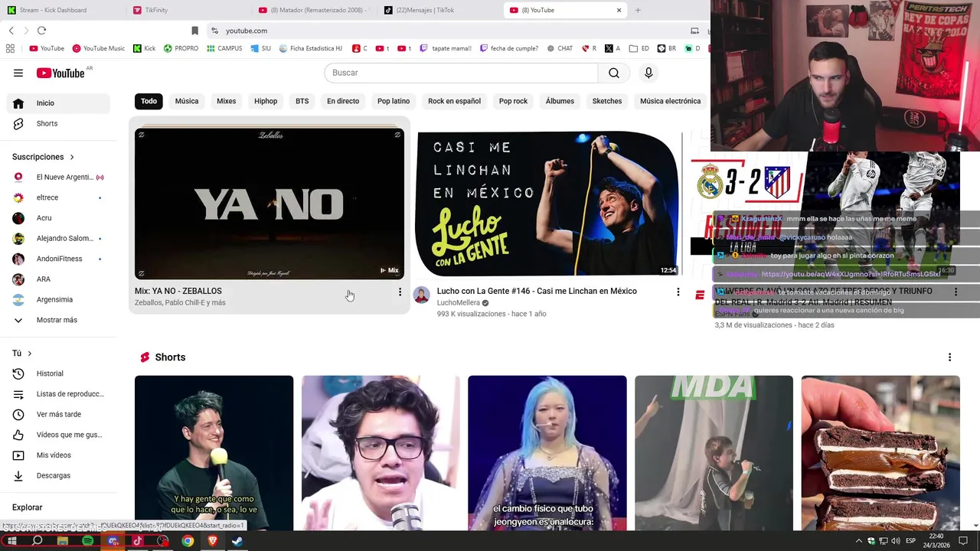980x551 pixels.
Task: Start voice search with microphone icon
Action: click(648, 73)
